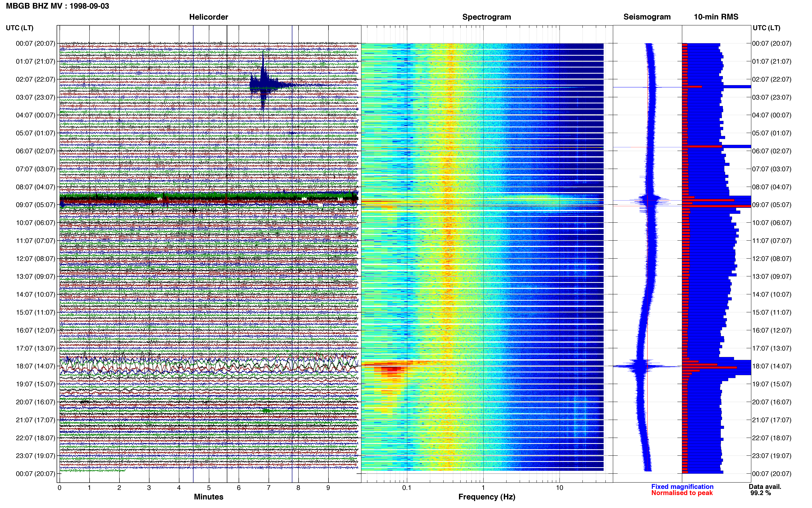Click the long red RMS bar near 02:37

692,87
